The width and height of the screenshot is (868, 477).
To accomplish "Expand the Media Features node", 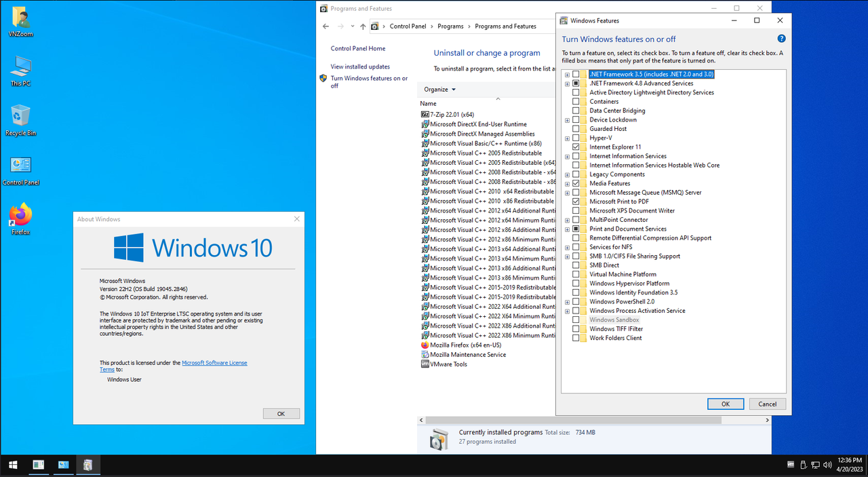I will coord(567,184).
